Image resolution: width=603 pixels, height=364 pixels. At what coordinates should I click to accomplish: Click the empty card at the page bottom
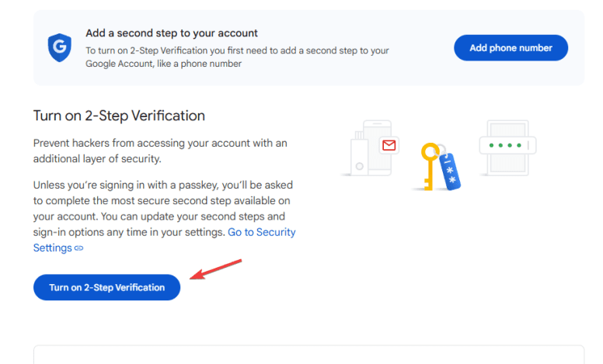pyautogui.click(x=308, y=355)
